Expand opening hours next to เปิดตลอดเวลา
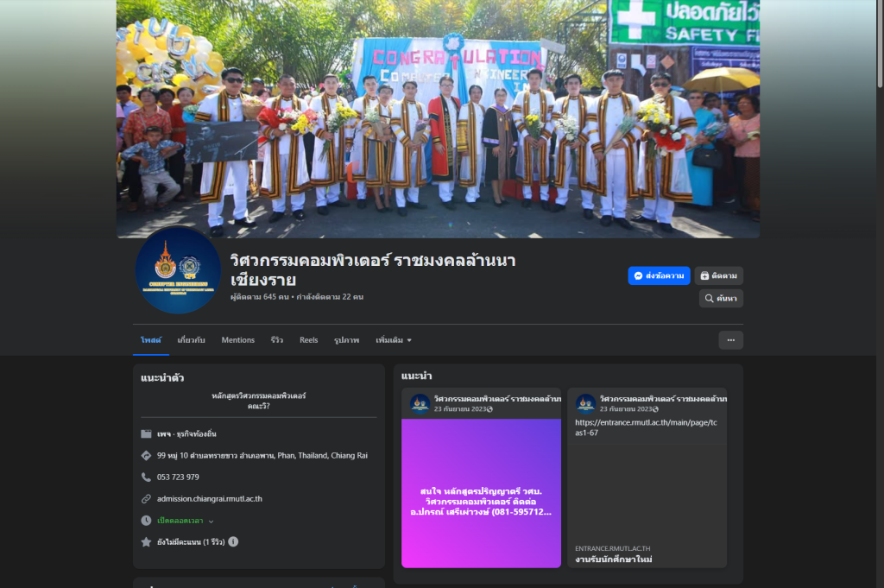This screenshot has height=588, width=884. pos(211,521)
